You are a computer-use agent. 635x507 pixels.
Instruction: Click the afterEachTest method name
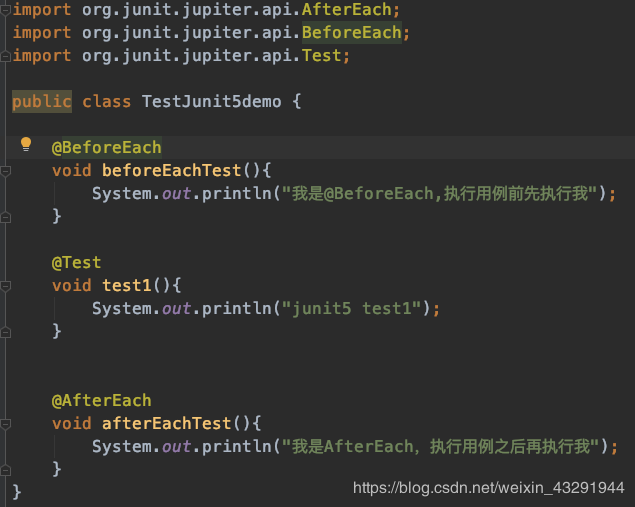166,424
